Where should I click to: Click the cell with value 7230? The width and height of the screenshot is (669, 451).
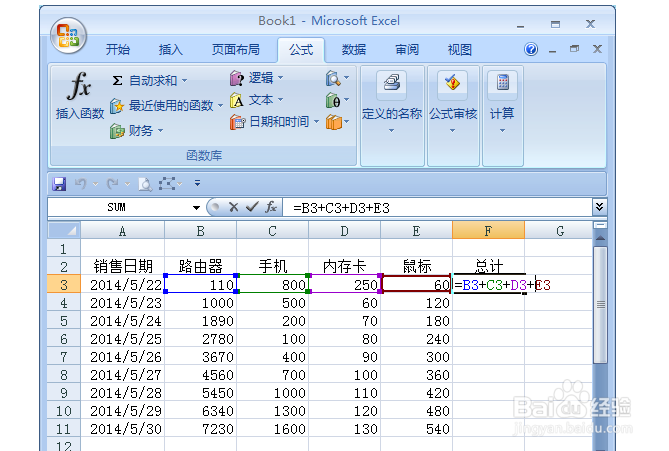[200, 428]
